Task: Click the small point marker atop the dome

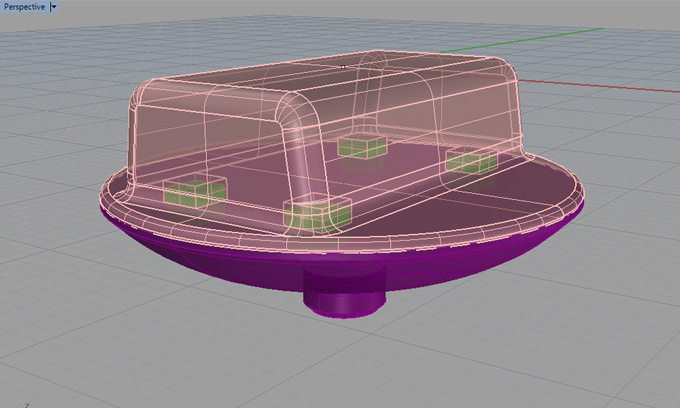Action: coord(342,66)
